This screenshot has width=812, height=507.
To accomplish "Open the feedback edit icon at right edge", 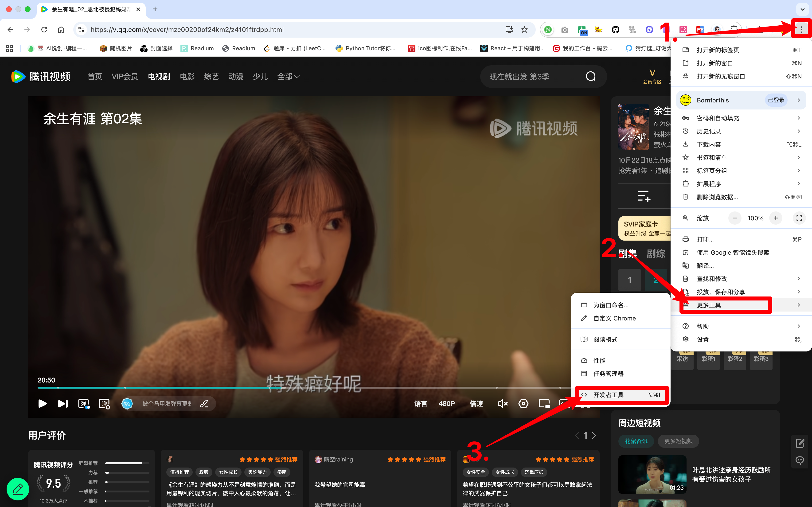I will coord(800,443).
